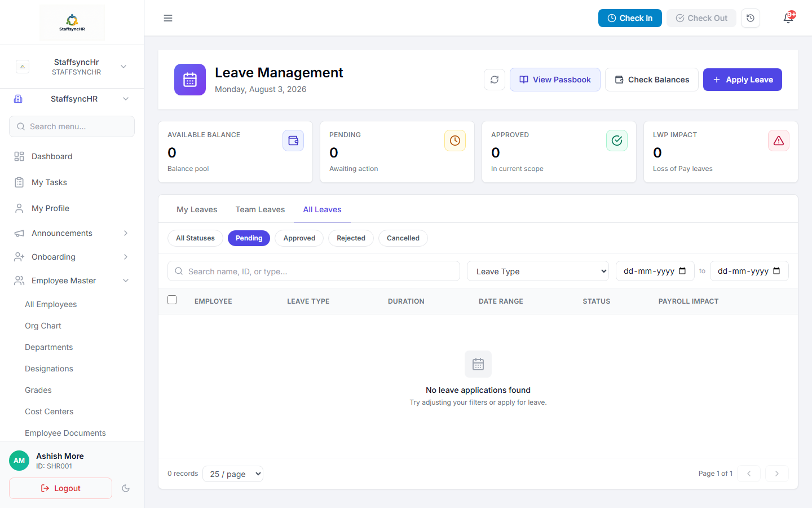Click the LWP Impact warning icon

(x=779, y=141)
